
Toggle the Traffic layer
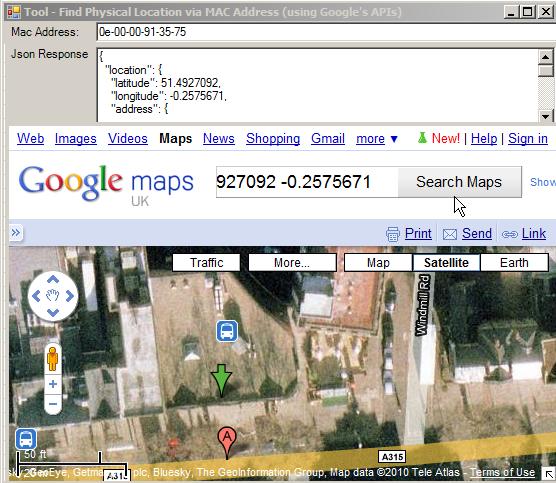click(x=206, y=263)
